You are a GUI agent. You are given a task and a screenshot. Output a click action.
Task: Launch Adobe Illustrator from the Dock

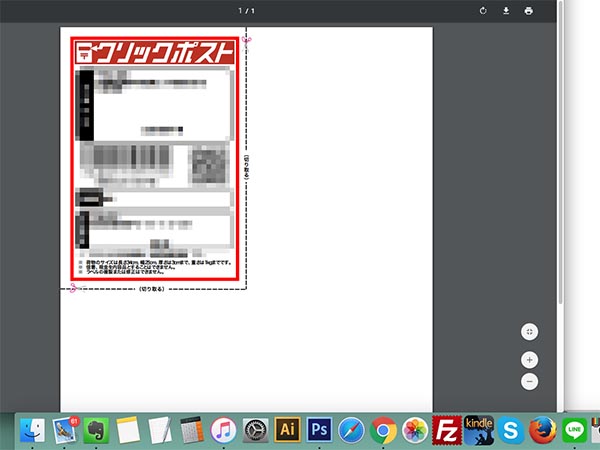pos(287,430)
